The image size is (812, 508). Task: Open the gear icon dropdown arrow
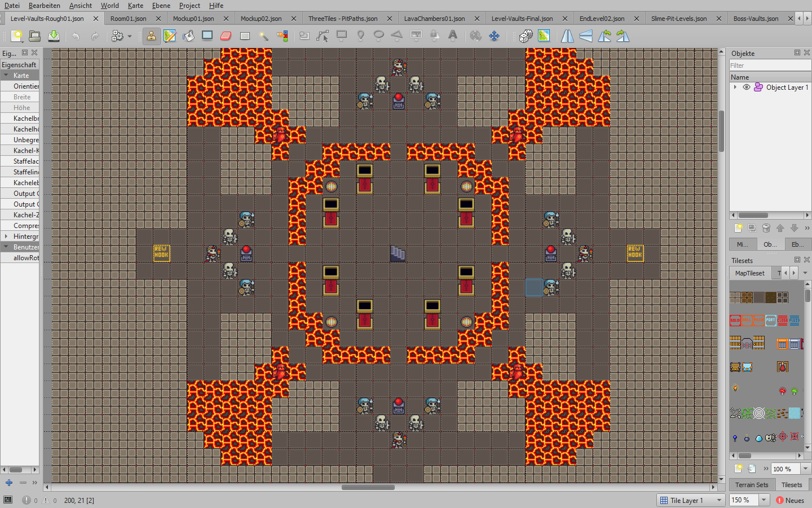click(130, 37)
